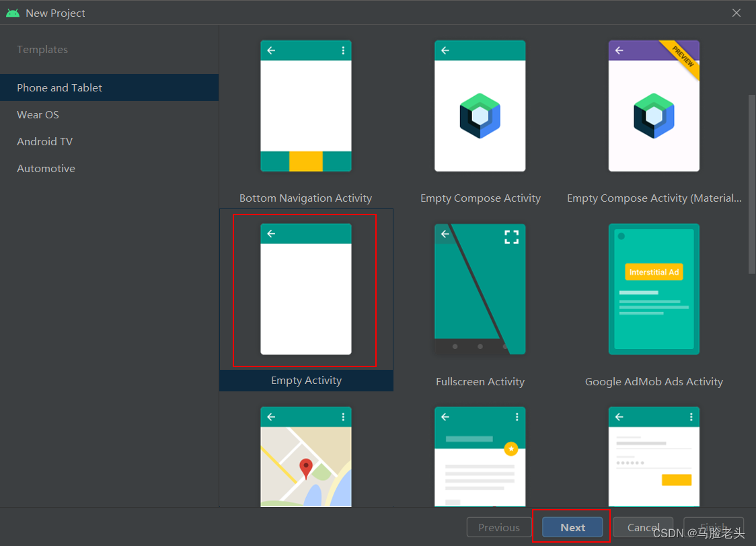The image size is (756, 546).
Task: Select the Empty Activity template thumbnail
Action: (305, 289)
